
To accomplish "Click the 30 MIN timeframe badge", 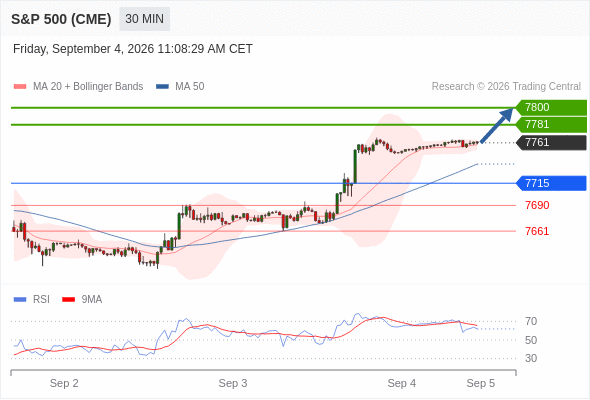I will [x=144, y=19].
